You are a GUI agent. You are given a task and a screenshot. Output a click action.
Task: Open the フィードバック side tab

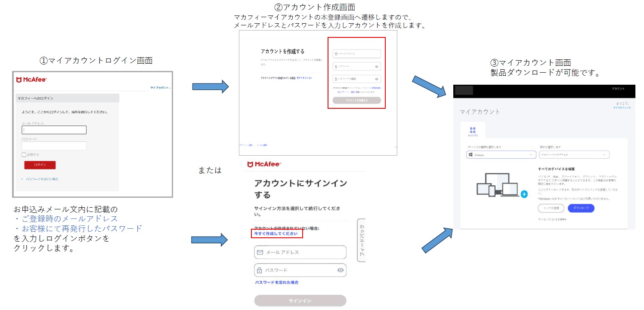362,240
